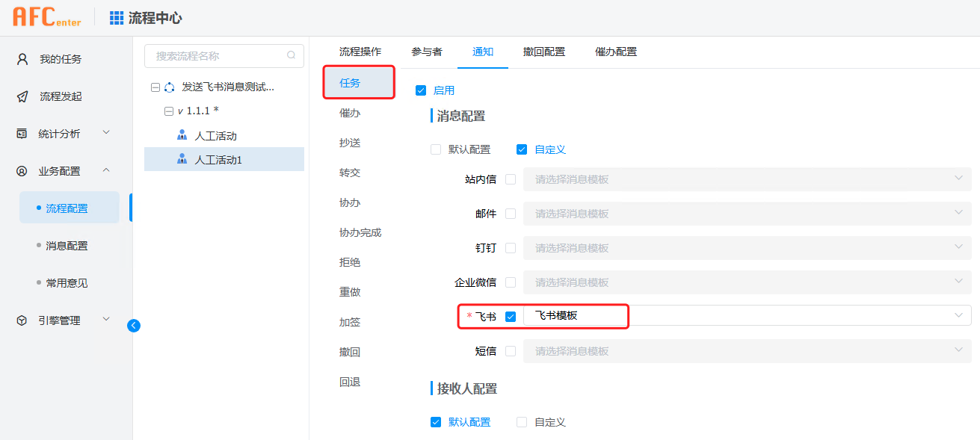Click the 统计分析 chart icon
Image resolution: width=980 pixels, height=440 pixels.
22,134
